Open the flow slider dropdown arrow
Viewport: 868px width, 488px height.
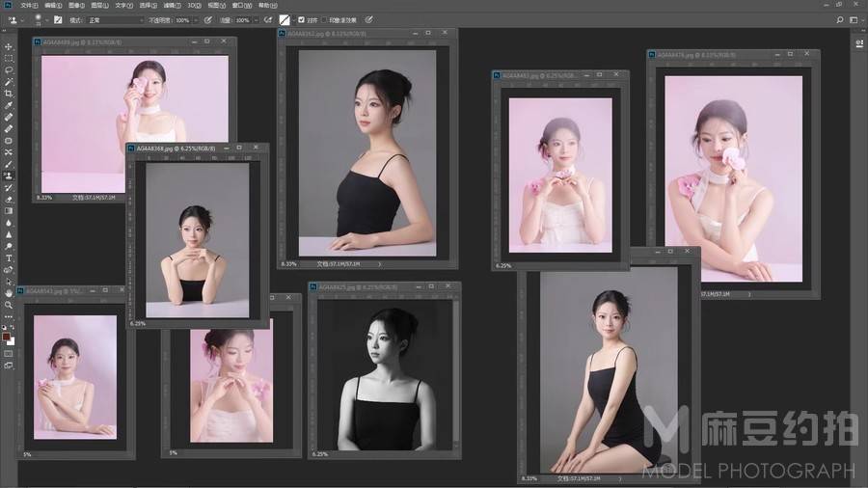[256, 20]
